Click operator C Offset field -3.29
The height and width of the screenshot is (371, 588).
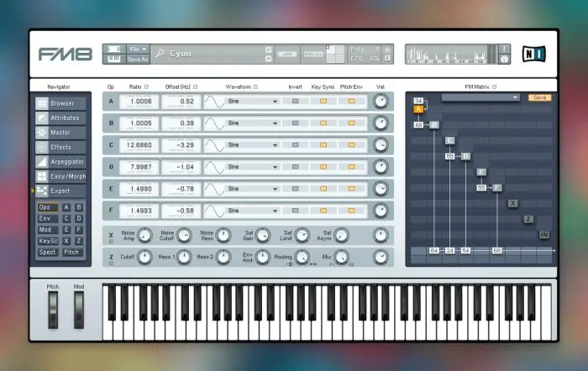[x=181, y=145]
